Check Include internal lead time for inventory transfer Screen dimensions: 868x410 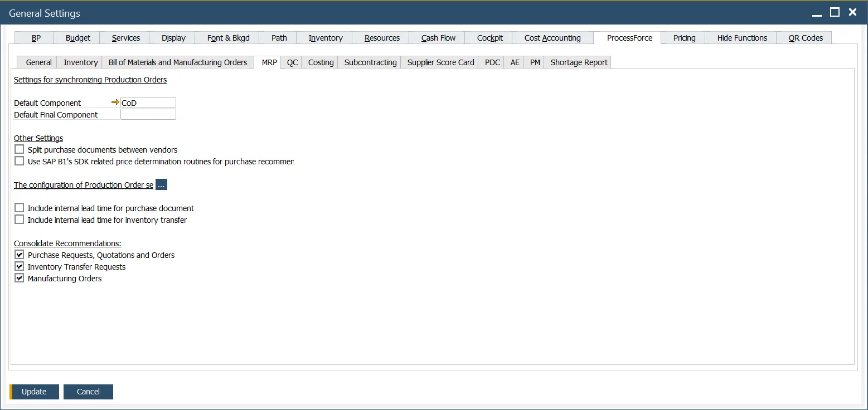19,219
